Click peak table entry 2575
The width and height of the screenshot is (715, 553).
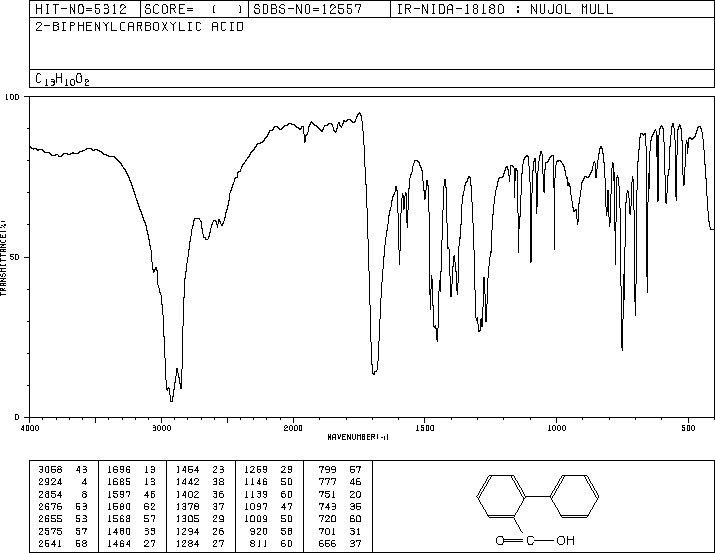click(50, 532)
